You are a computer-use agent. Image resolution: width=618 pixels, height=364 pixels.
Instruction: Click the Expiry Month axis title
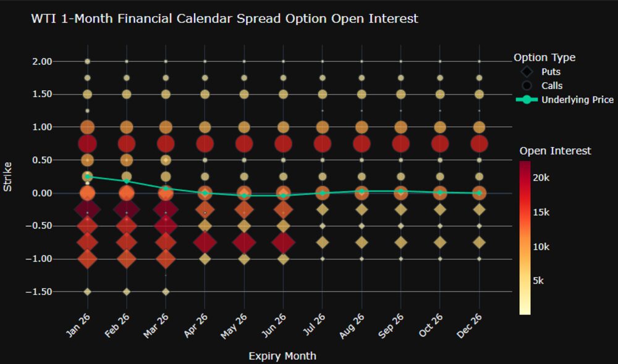[282, 356]
